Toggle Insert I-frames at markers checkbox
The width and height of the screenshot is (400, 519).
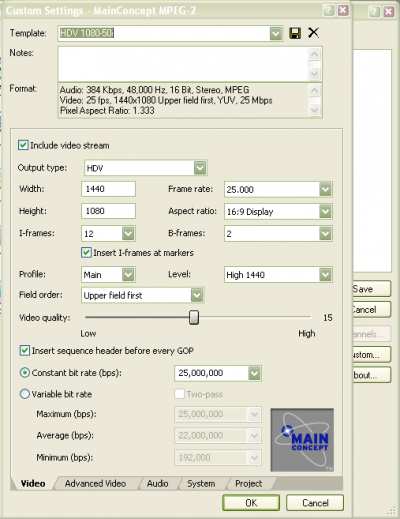point(86,252)
